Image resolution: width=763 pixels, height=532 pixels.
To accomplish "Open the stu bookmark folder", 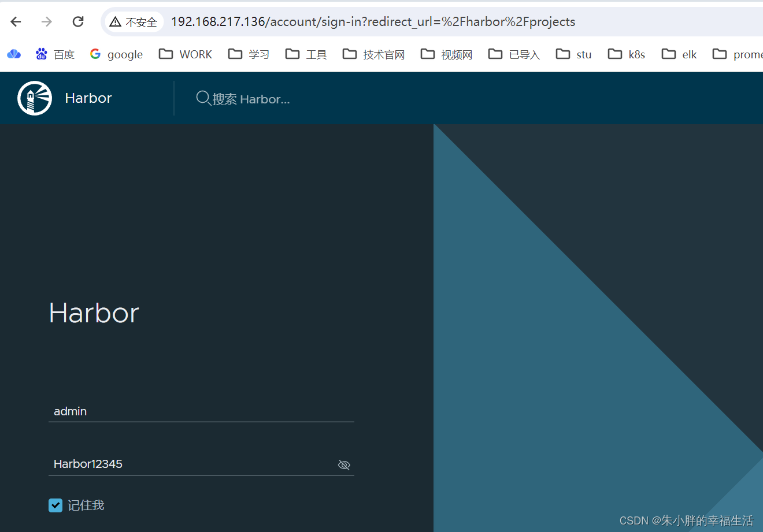I will [x=573, y=54].
